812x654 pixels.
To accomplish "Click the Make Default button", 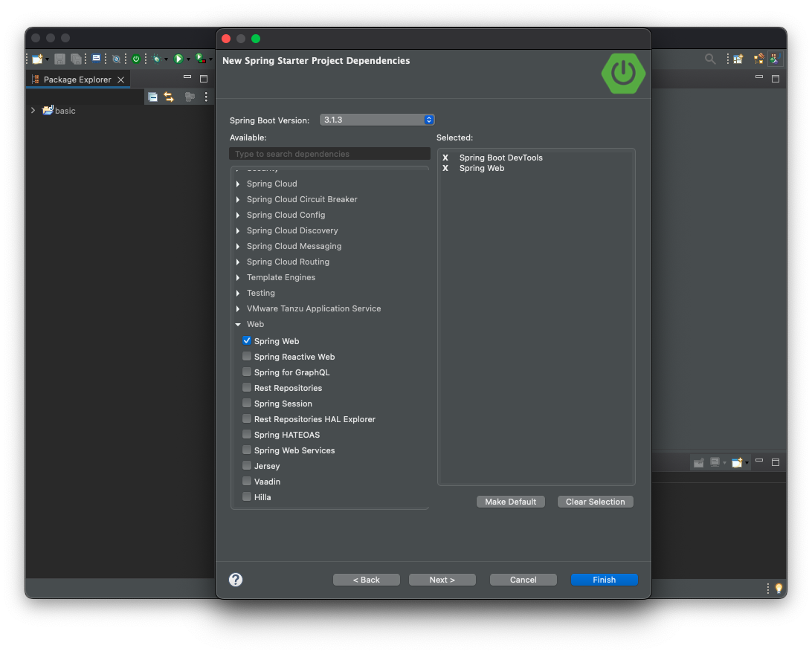I will (x=511, y=502).
